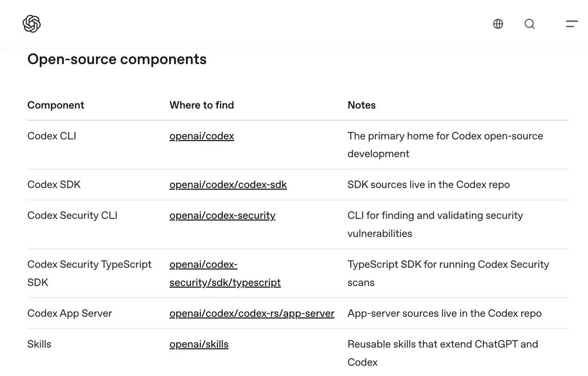
Task: Click the Where to find column header
Action: coord(202,105)
